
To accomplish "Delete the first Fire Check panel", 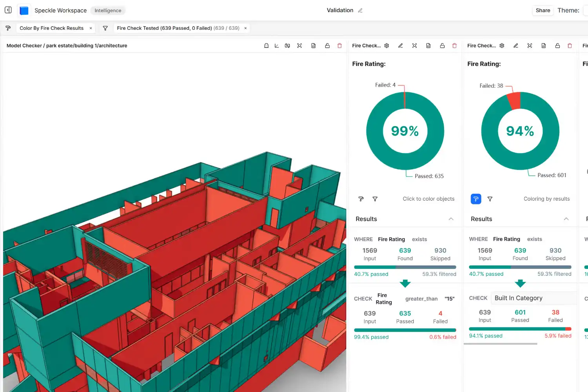I will 454,46.
